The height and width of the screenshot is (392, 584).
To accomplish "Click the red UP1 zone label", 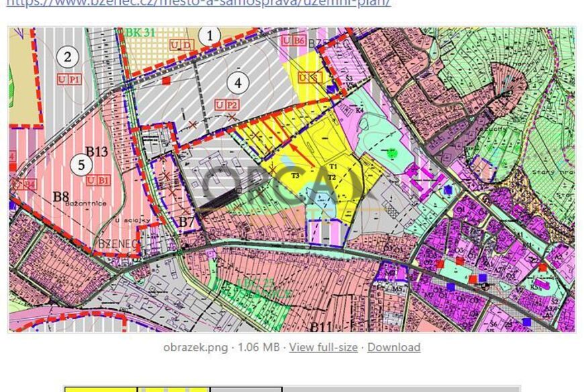I will pos(69,79).
